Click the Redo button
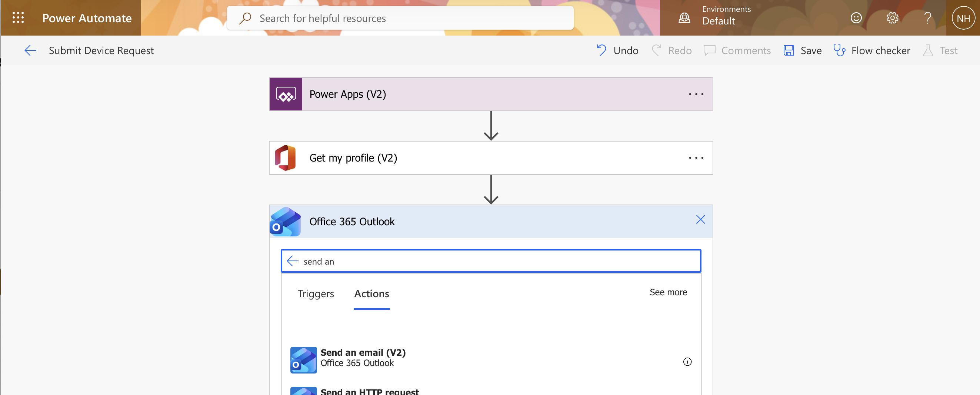 (x=671, y=50)
